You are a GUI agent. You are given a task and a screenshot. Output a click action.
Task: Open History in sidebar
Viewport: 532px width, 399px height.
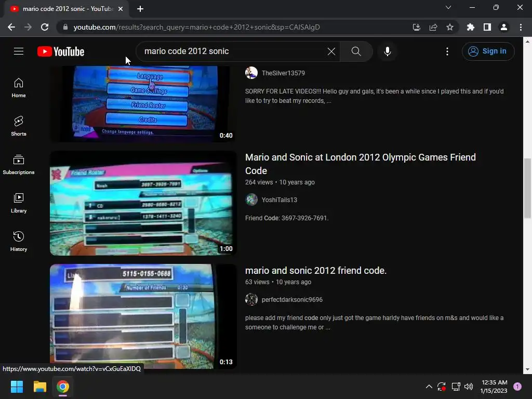[19, 242]
